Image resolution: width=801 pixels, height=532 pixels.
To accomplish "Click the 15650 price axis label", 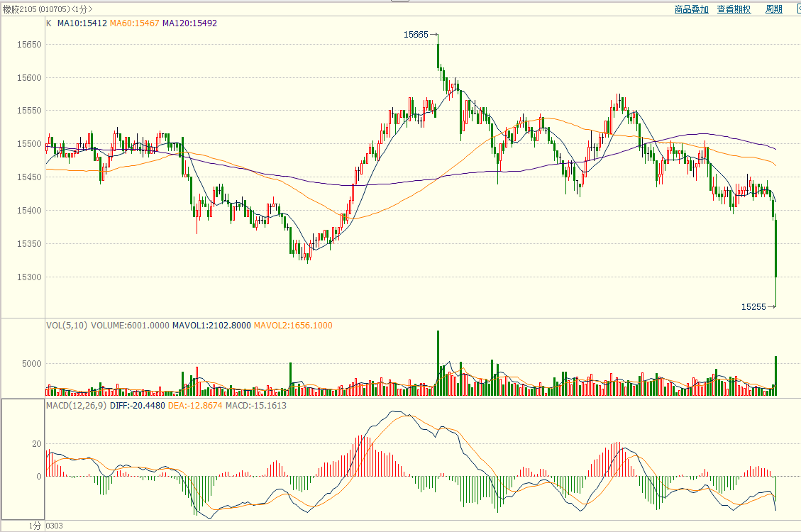I will pos(29,45).
